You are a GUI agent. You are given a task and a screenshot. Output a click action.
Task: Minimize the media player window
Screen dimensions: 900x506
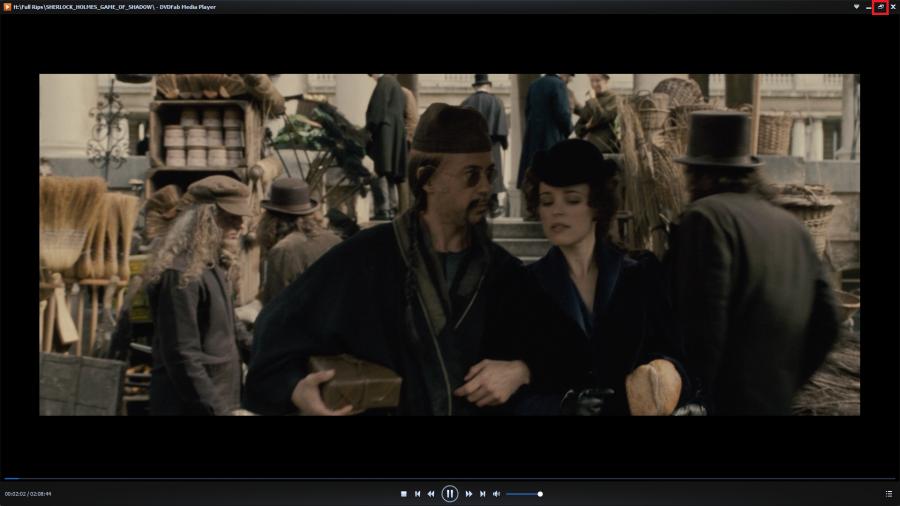(x=868, y=7)
